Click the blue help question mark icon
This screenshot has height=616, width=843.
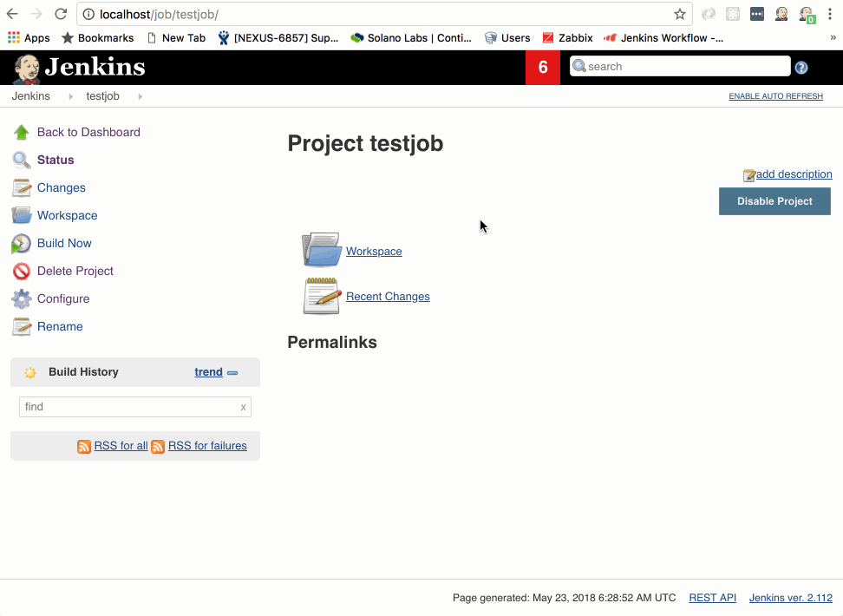[x=801, y=68]
